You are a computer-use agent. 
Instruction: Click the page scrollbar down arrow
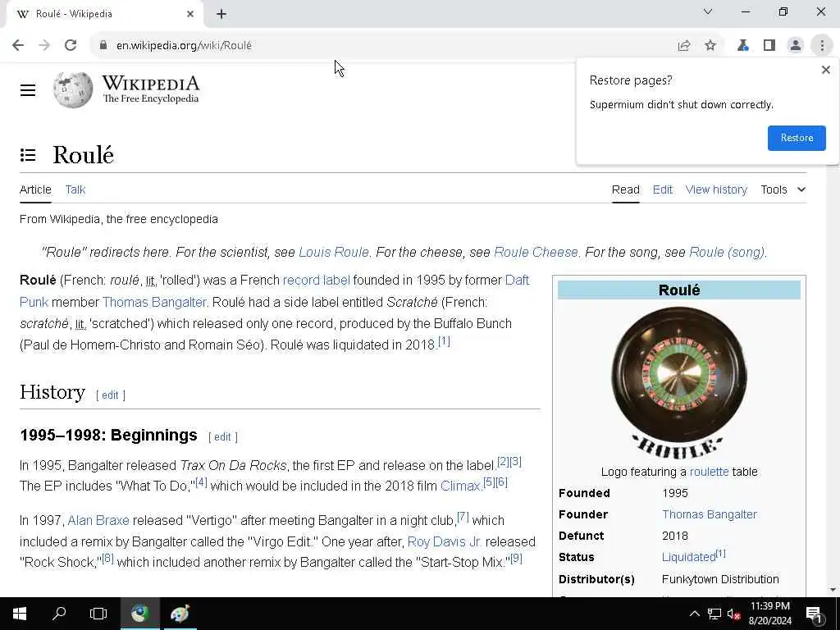833,590
